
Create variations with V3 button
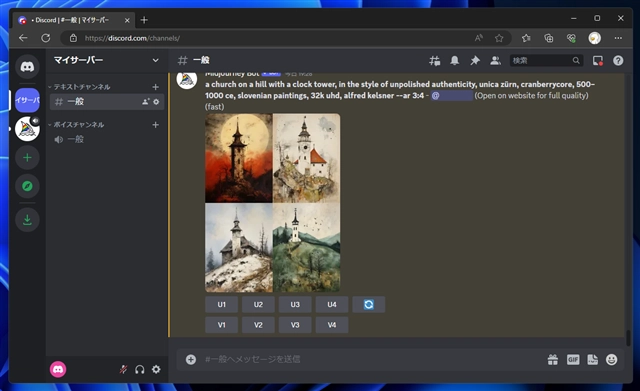(x=295, y=325)
